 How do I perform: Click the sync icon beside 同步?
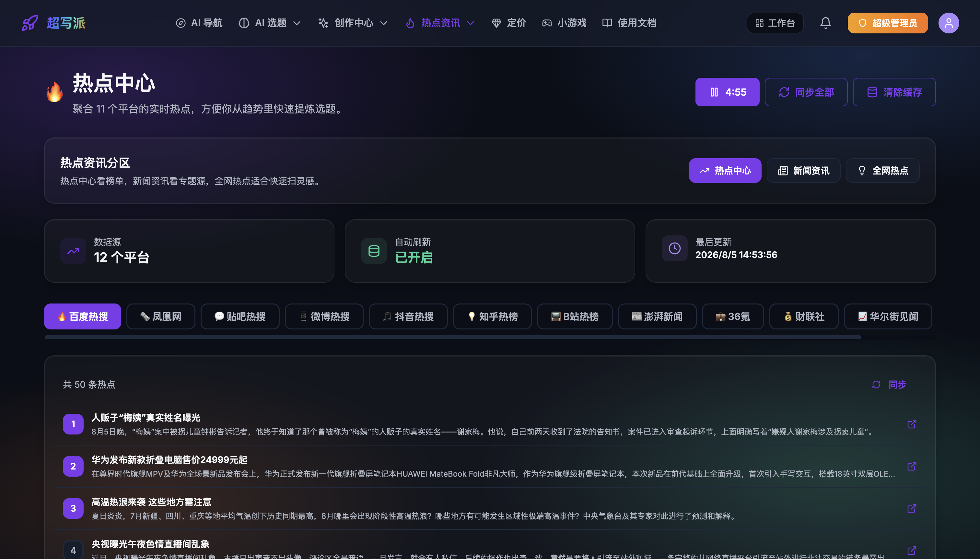[876, 385]
